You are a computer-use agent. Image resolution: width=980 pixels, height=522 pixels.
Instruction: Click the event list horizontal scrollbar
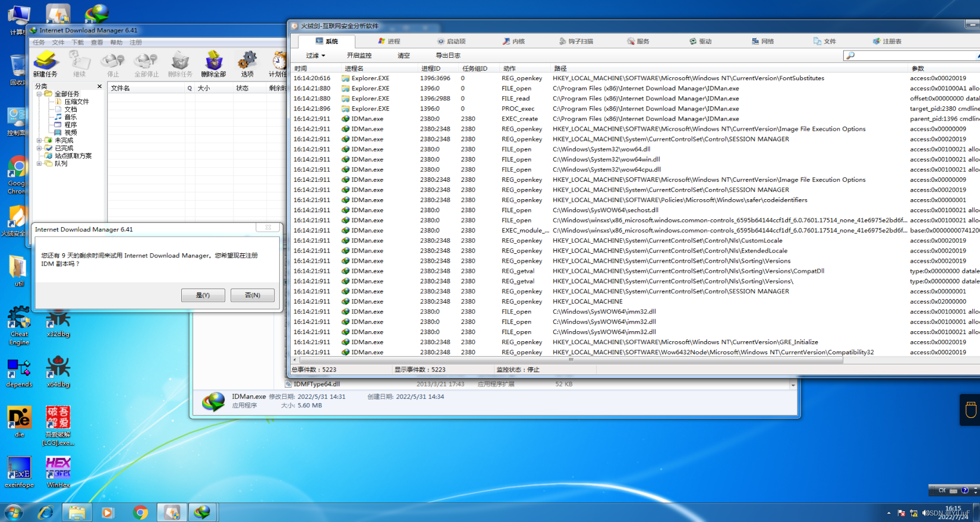(x=571, y=360)
